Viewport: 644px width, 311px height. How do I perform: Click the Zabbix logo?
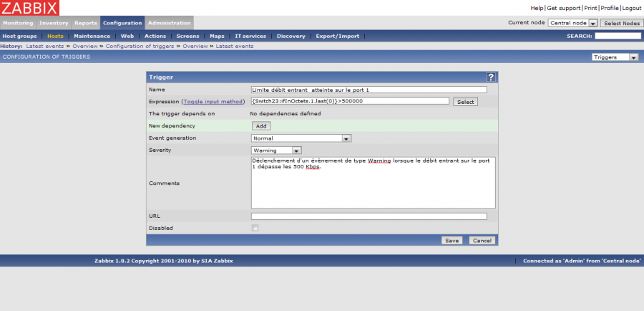pos(29,8)
